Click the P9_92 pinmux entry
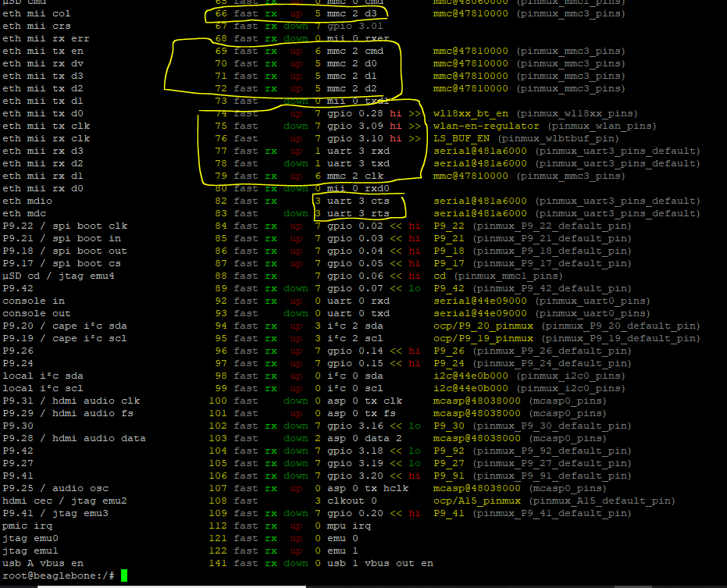Screen dimensions: 727x588 tap(533, 451)
